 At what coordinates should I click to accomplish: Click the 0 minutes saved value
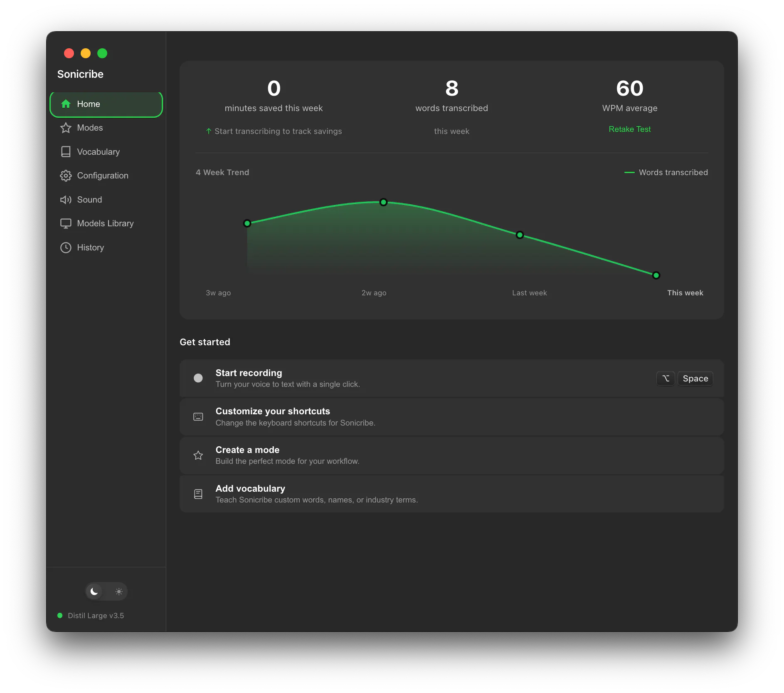(x=274, y=88)
